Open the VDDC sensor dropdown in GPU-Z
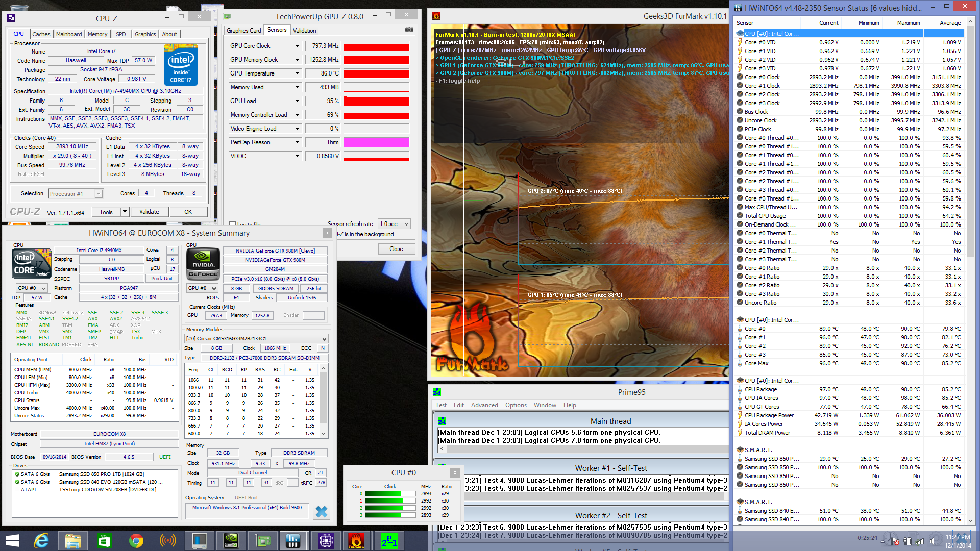 (297, 156)
